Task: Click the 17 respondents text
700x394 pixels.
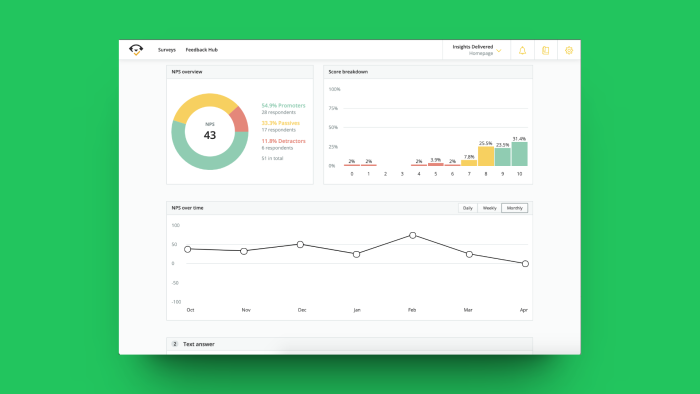Action: 279,130
